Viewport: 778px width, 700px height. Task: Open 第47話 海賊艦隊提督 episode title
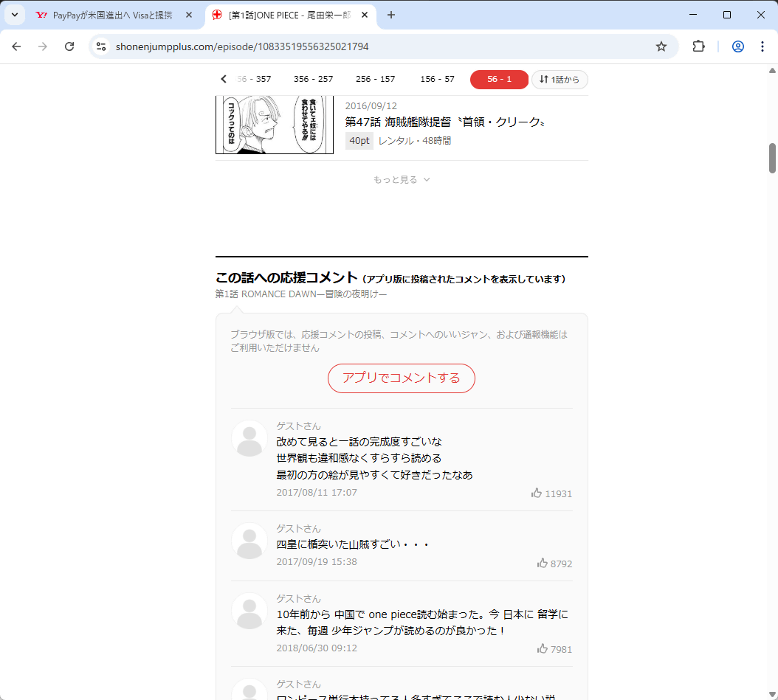(444, 122)
